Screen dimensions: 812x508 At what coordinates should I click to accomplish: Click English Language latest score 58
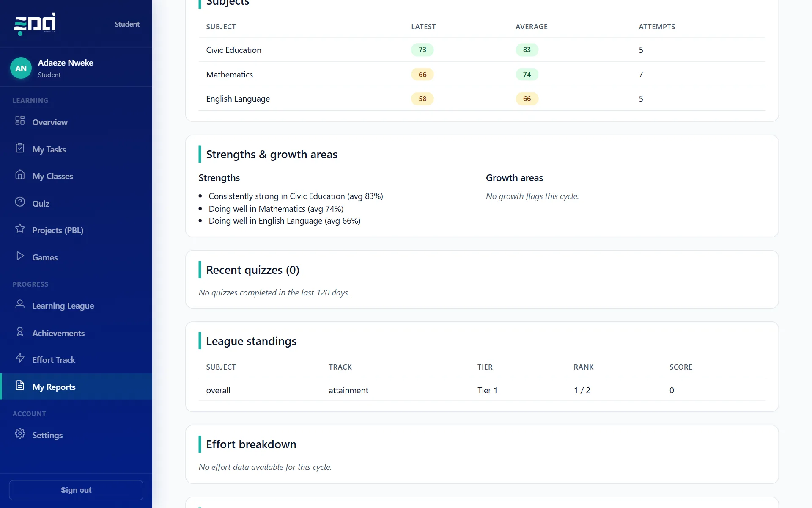coord(422,99)
